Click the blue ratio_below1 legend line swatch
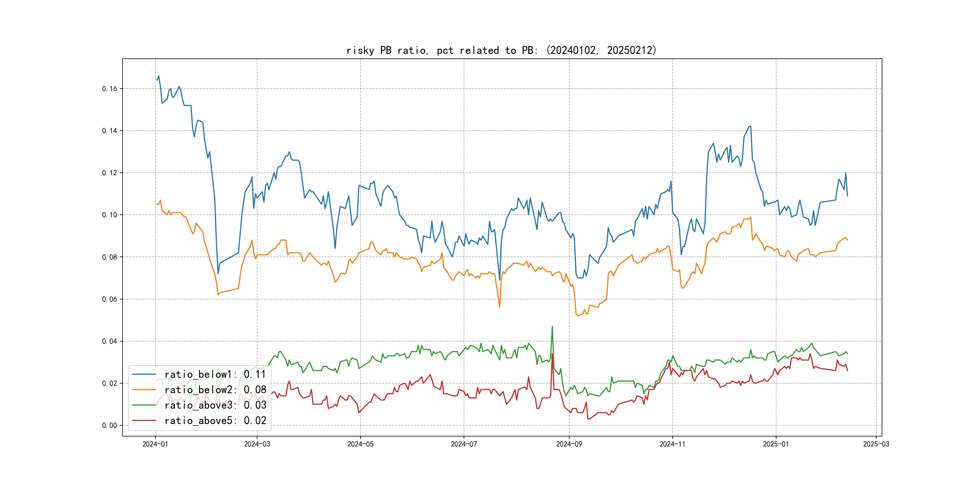980x490 pixels. 144,374
